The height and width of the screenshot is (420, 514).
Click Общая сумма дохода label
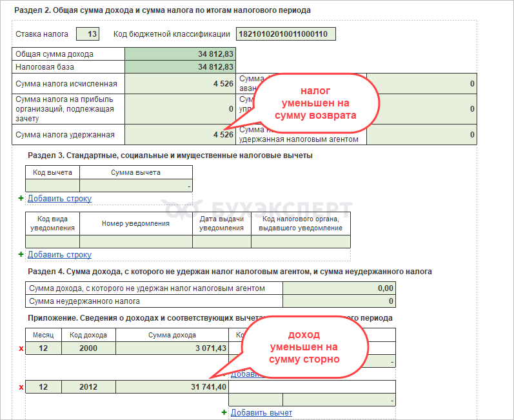click(54, 54)
